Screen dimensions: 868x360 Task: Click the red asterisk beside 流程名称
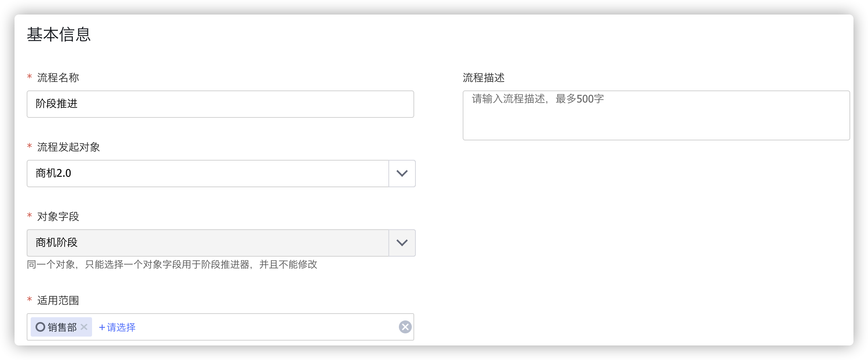[x=29, y=77]
